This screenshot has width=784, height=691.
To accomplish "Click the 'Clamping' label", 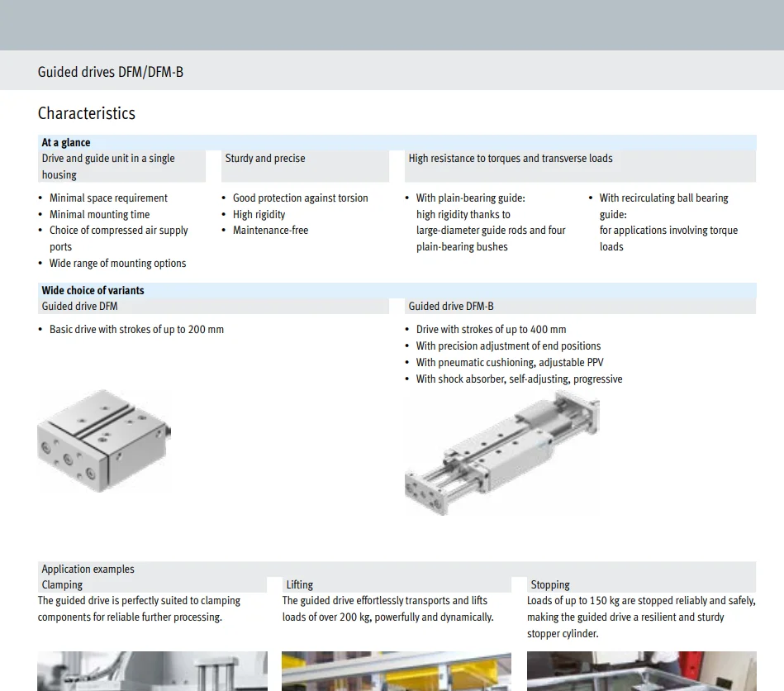I will 62,584.
